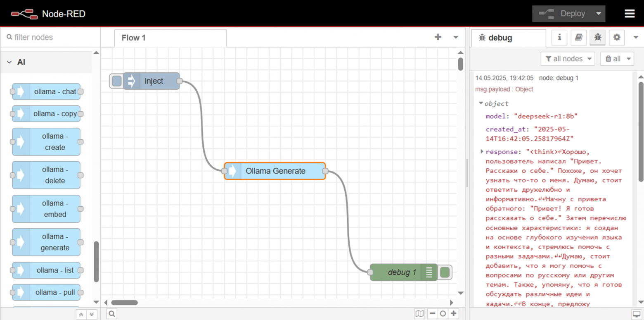Add a new flow tab
Image resolution: width=644 pixels, height=320 pixels.
coord(438,37)
